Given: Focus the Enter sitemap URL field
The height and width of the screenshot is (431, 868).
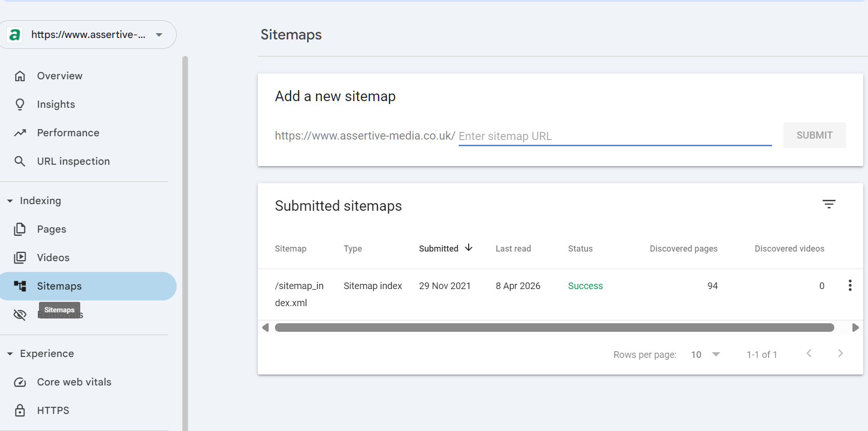Looking at the screenshot, I should click(614, 136).
